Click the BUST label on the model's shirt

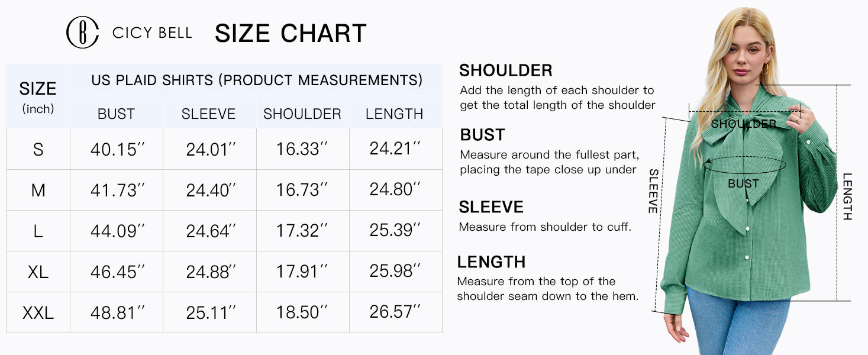(x=743, y=184)
